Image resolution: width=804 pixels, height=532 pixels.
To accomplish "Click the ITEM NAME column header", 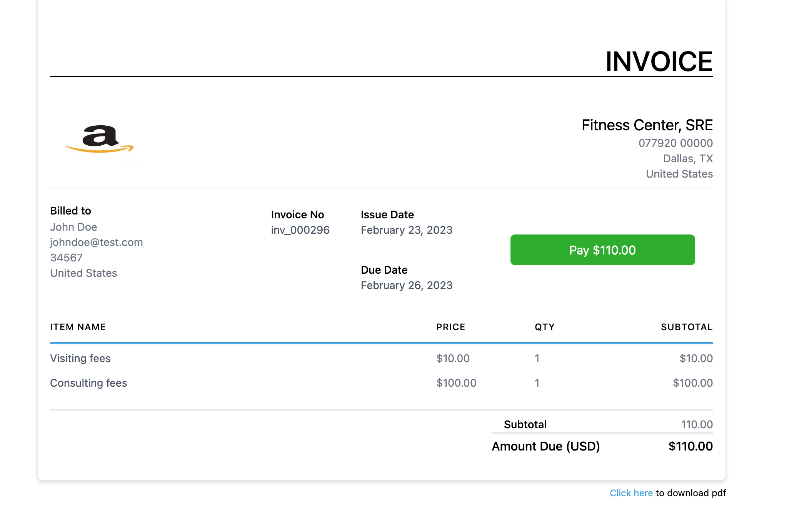I will 78,327.
